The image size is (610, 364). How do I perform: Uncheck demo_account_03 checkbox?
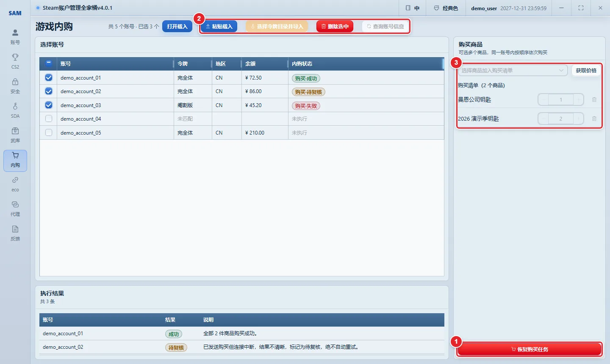(x=49, y=105)
